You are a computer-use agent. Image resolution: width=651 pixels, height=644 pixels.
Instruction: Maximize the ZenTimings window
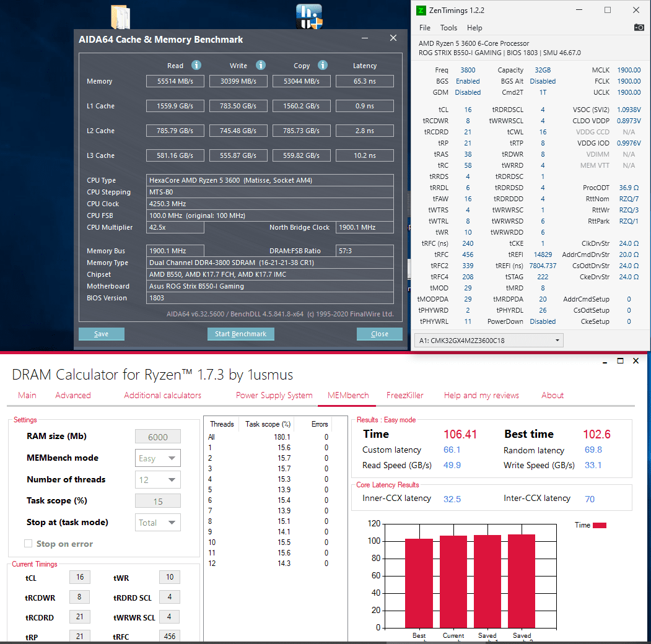pyautogui.click(x=608, y=10)
